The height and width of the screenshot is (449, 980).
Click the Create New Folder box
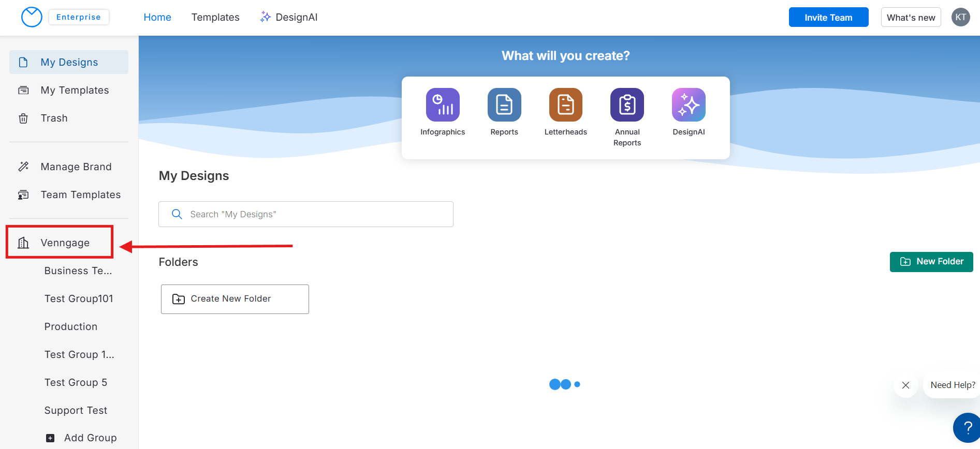click(x=235, y=299)
